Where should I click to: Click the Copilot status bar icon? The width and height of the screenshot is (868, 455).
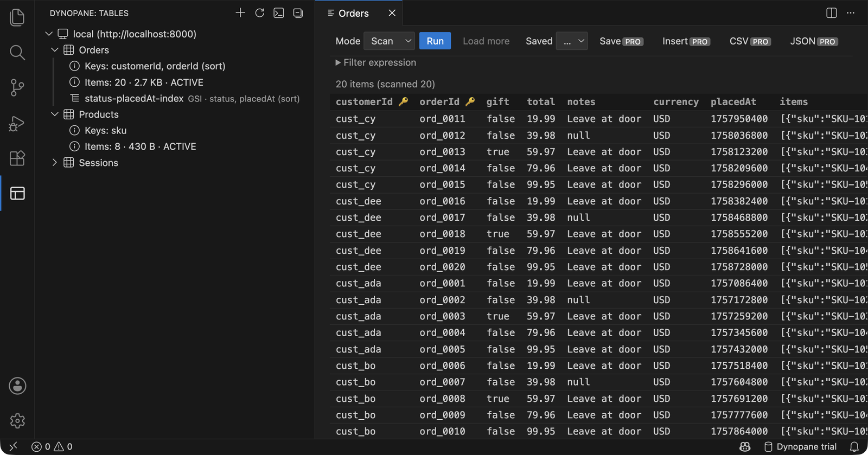745,447
